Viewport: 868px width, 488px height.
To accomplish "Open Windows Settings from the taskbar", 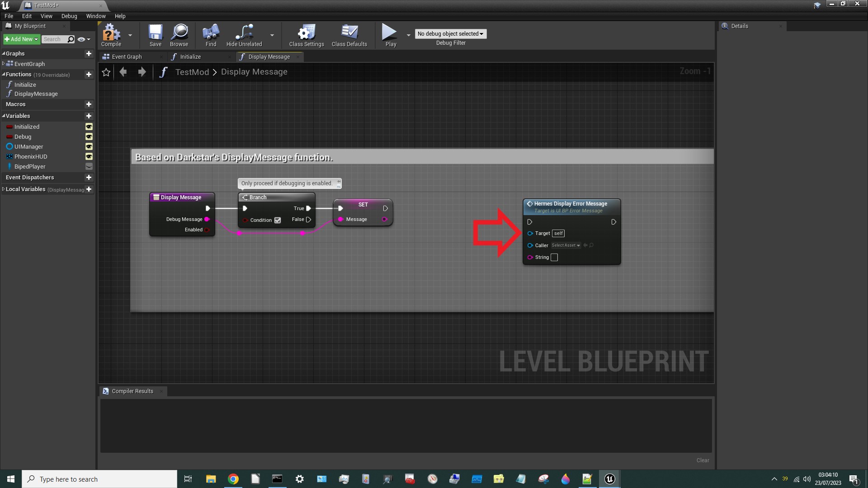I will click(x=299, y=479).
